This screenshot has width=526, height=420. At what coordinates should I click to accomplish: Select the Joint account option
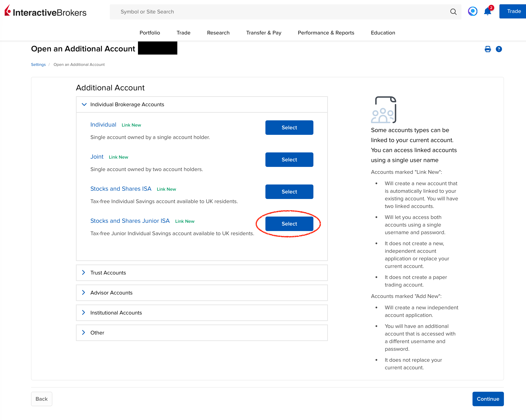[289, 160]
